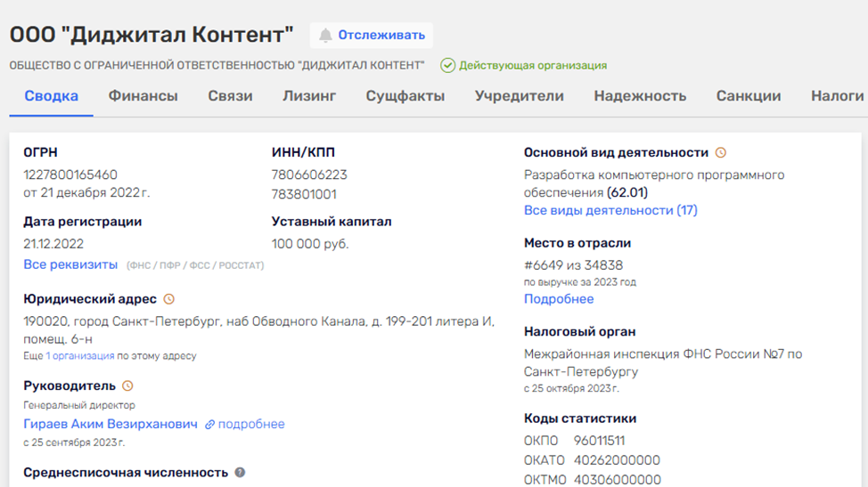Click the green check icon by Действующая организация
This screenshot has width=868, height=487.
pyautogui.click(x=447, y=65)
